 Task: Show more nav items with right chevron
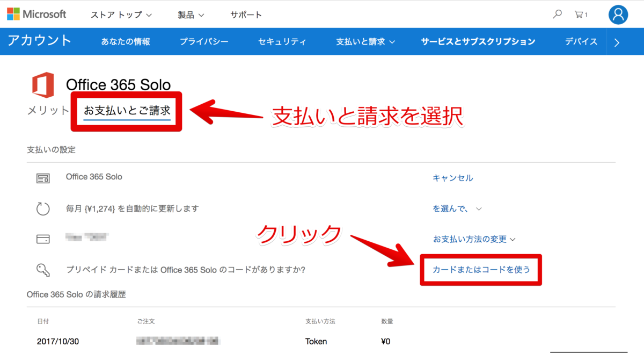tap(617, 42)
